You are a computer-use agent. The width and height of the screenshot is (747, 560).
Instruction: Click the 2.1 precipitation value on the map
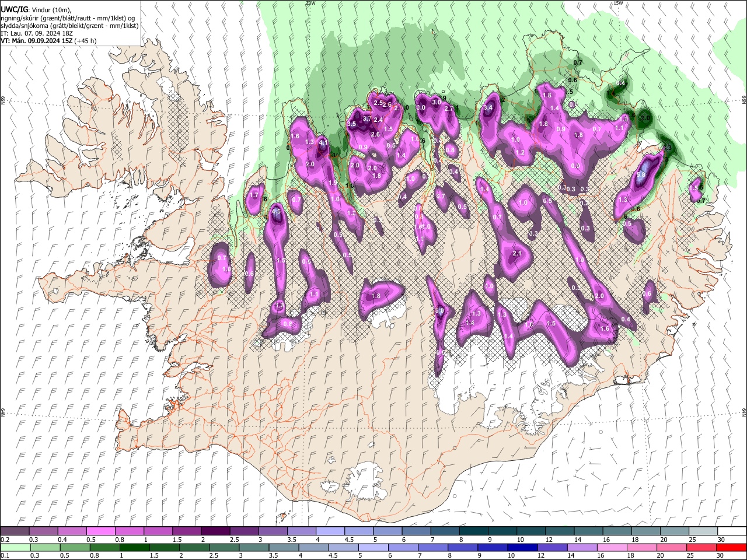(x=516, y=254)
